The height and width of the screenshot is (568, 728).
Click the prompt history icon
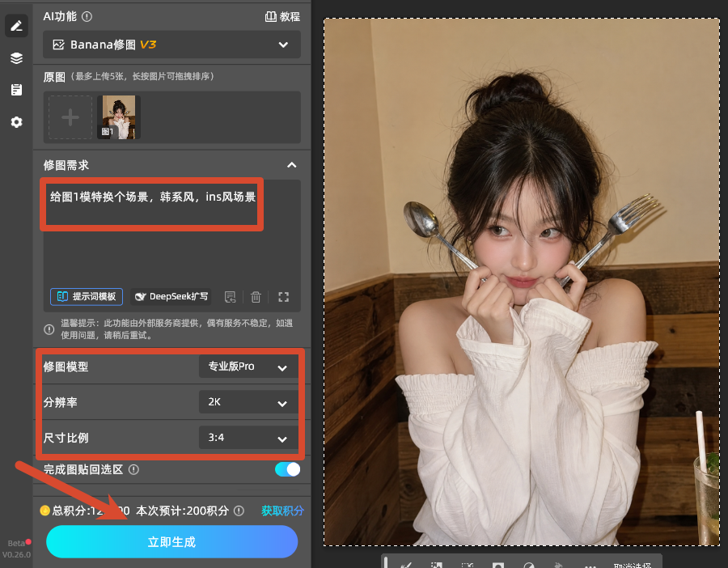coord(231,297)
